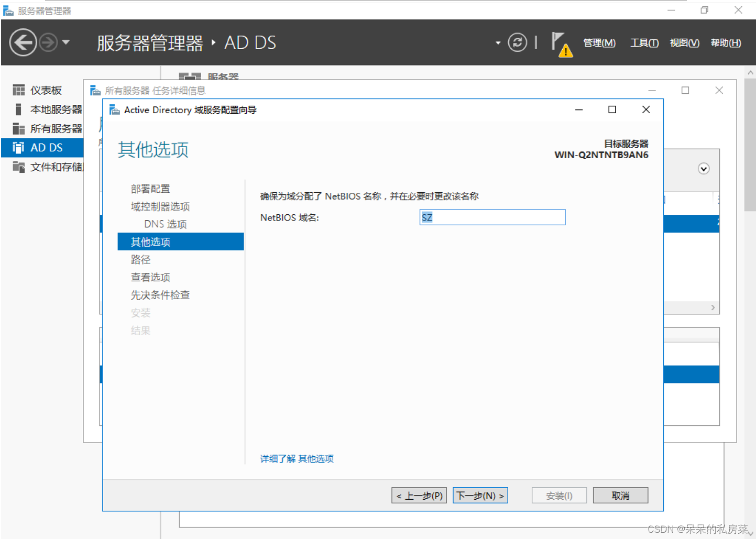Collapse the panel using circled chevron

pos(704,169)
